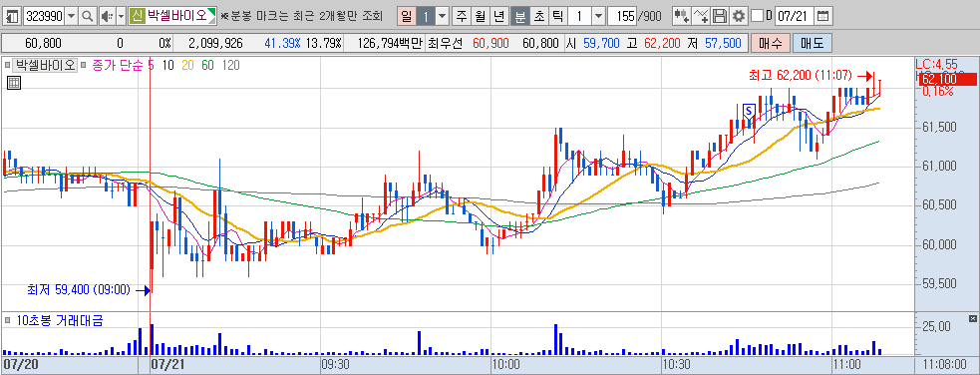The width and height of the screenshot is (980, 375).
Task: Switch to the 주 weekly chart tab
Action: pyautogui.click(x=462, y=16)
